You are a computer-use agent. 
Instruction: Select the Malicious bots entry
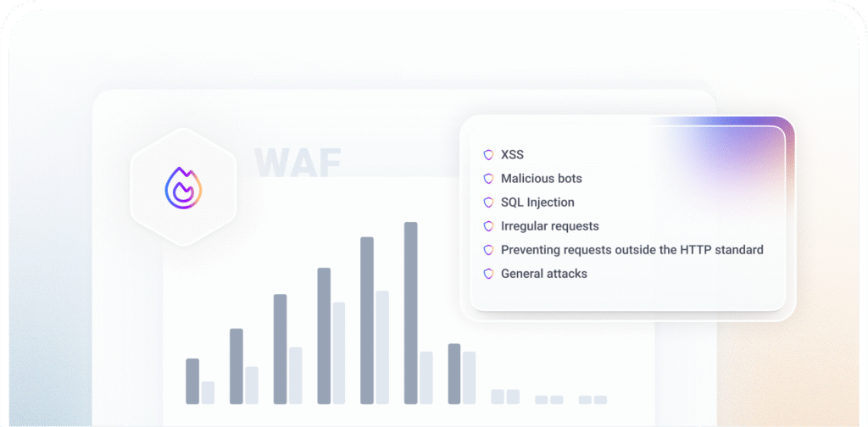[541, 179]
